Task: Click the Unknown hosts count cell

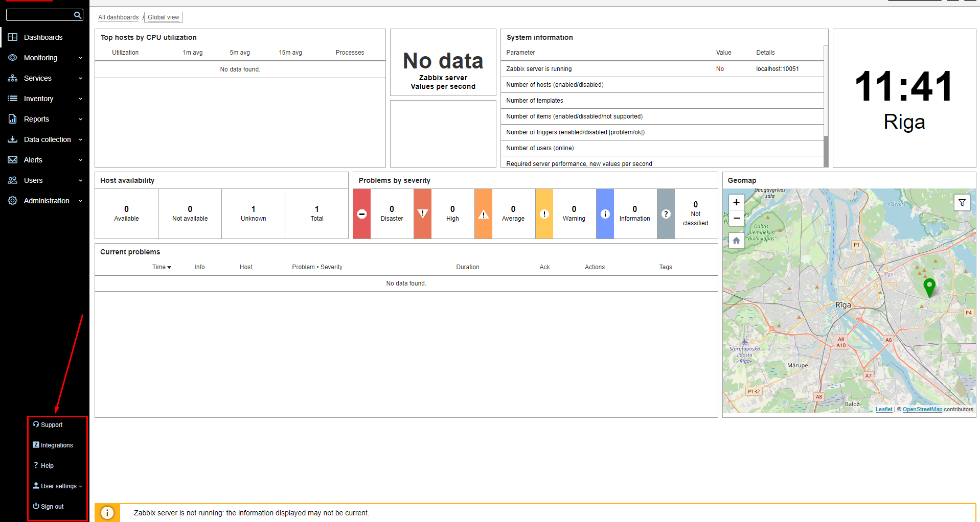Action: tap(253, 213)
